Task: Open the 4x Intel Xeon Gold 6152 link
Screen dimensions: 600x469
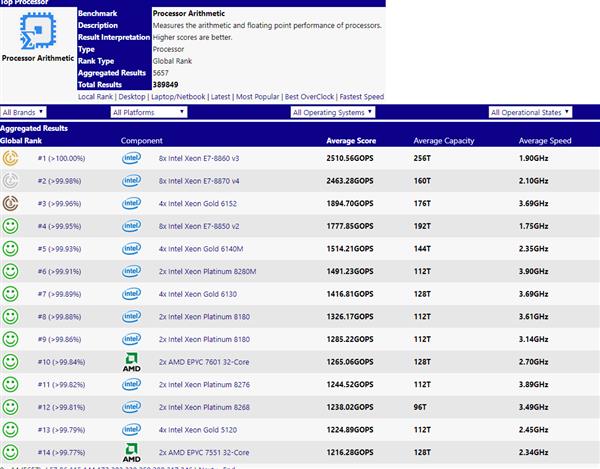Action: coord(198,203)
